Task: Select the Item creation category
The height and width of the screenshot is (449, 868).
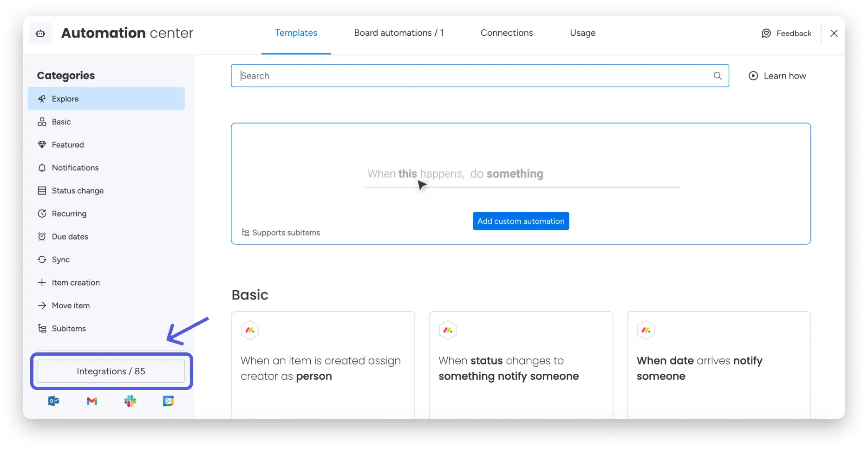Action: tap(106, 283)
